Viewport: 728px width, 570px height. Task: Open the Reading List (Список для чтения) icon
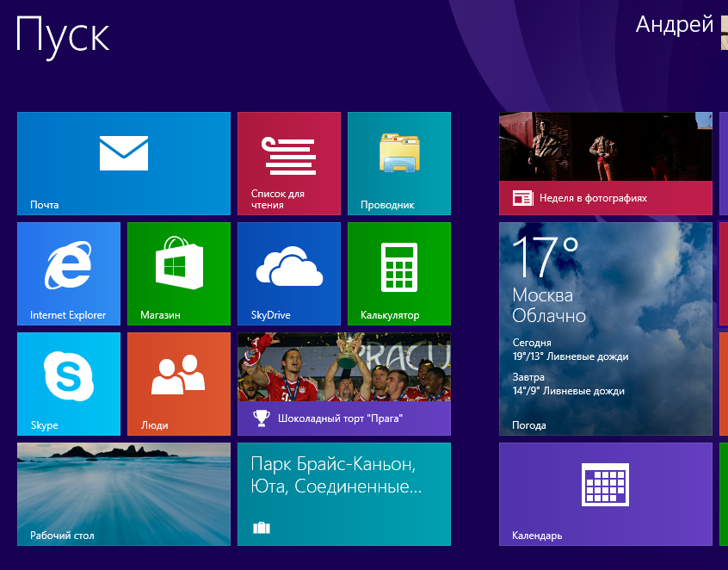tap(289, 156)
